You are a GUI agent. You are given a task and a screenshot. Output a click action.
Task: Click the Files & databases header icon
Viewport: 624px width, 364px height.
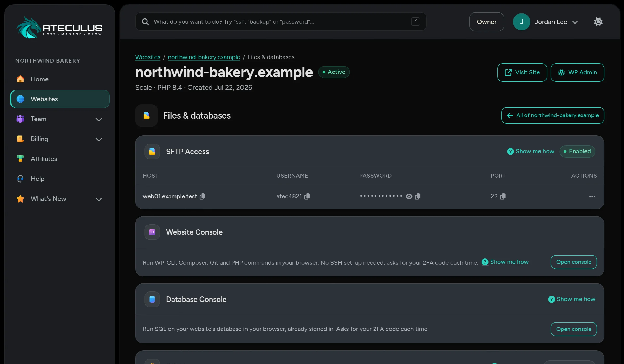(x=147, y=115)
